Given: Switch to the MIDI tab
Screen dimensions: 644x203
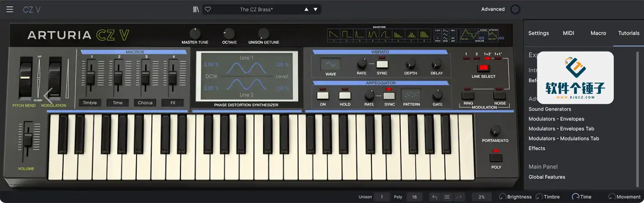Looking at the screenshot, I should tap(568, 33).
